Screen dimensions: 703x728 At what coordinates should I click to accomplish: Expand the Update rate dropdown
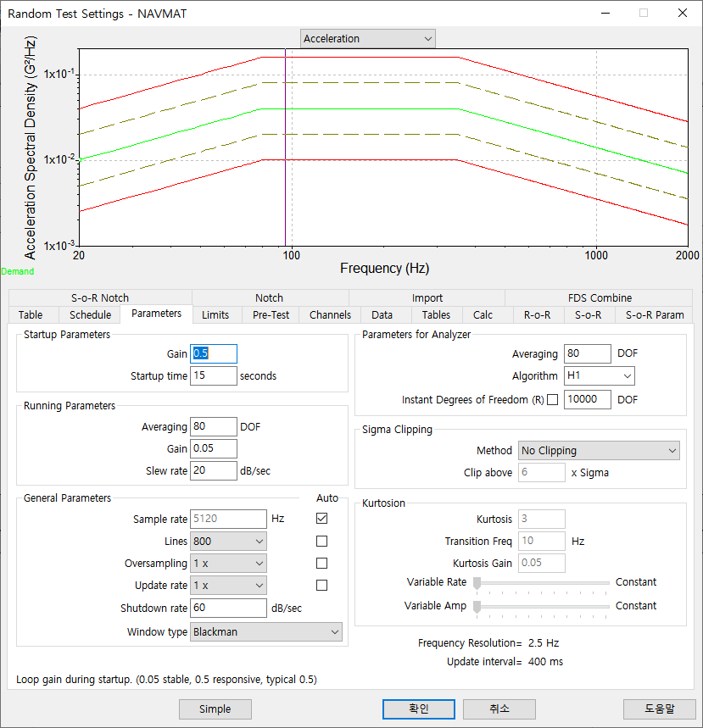pyautogui.click(x=228, y=586)
